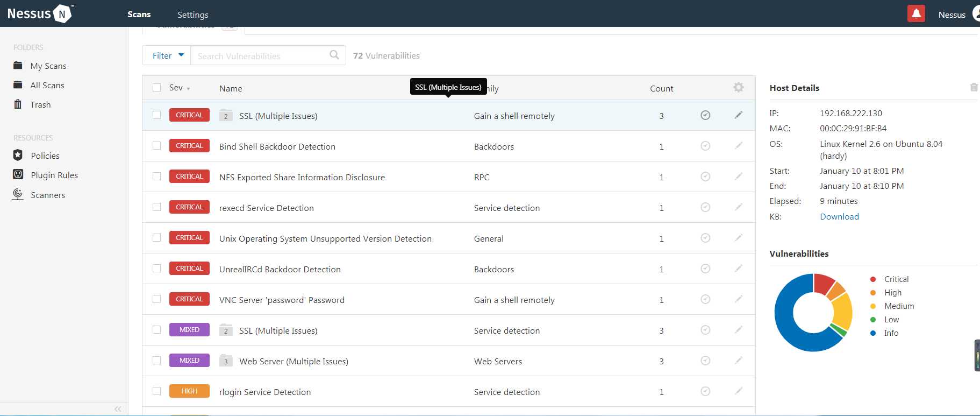
Task: Click the check circle for VNC Server password row
Action: coord(705,299)
